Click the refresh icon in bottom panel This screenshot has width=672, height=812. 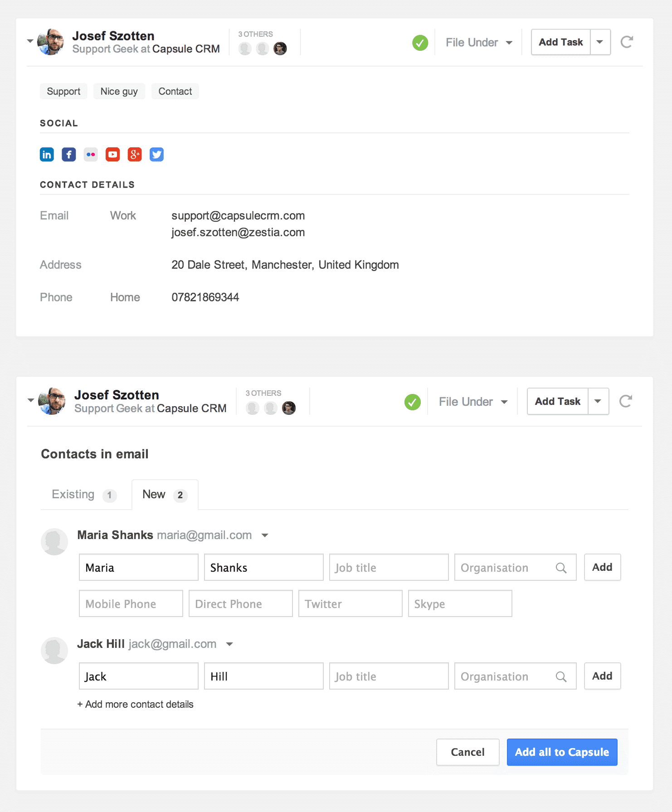pyautogui.click(x=626, y=401)
